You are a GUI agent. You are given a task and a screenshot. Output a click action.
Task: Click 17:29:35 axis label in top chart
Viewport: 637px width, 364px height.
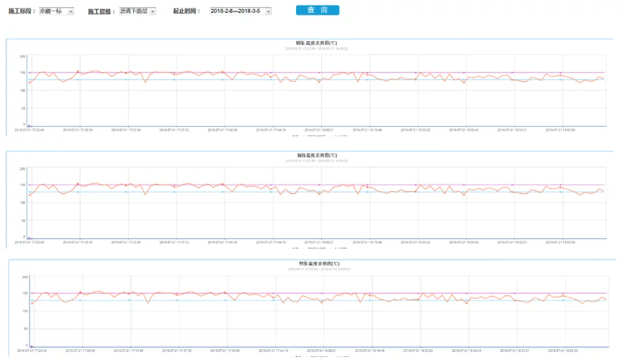coord(77,130)
